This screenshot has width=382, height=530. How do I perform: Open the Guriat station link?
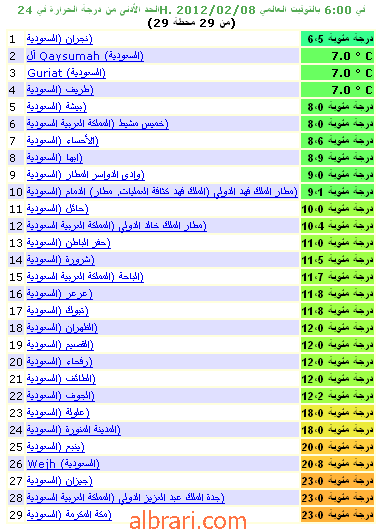pos(66,73)
